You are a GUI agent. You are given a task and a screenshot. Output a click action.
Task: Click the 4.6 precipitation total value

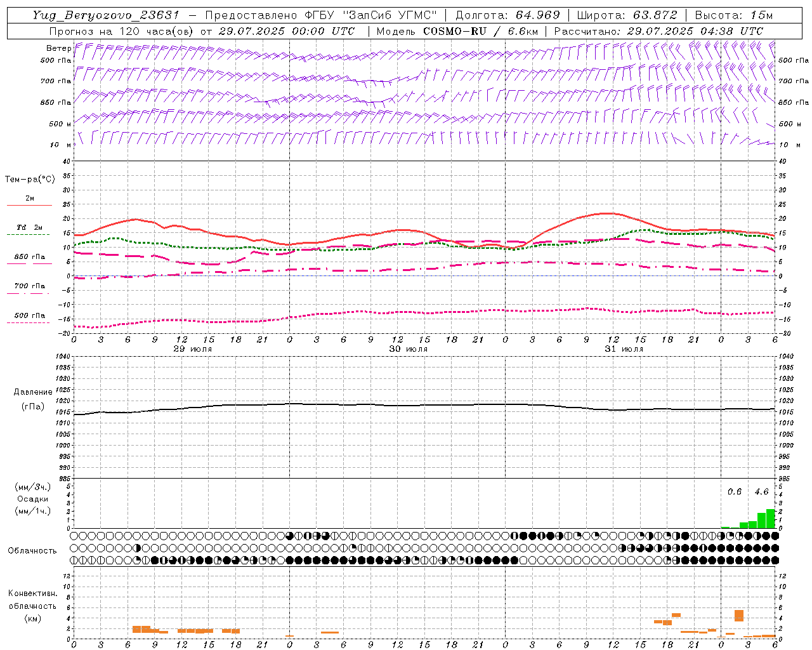(761, 492)
